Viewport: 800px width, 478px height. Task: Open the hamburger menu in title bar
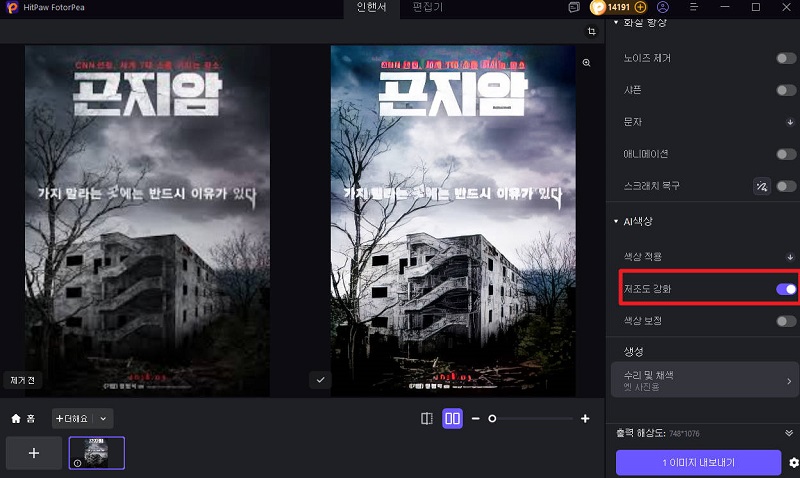pos(693,7)
